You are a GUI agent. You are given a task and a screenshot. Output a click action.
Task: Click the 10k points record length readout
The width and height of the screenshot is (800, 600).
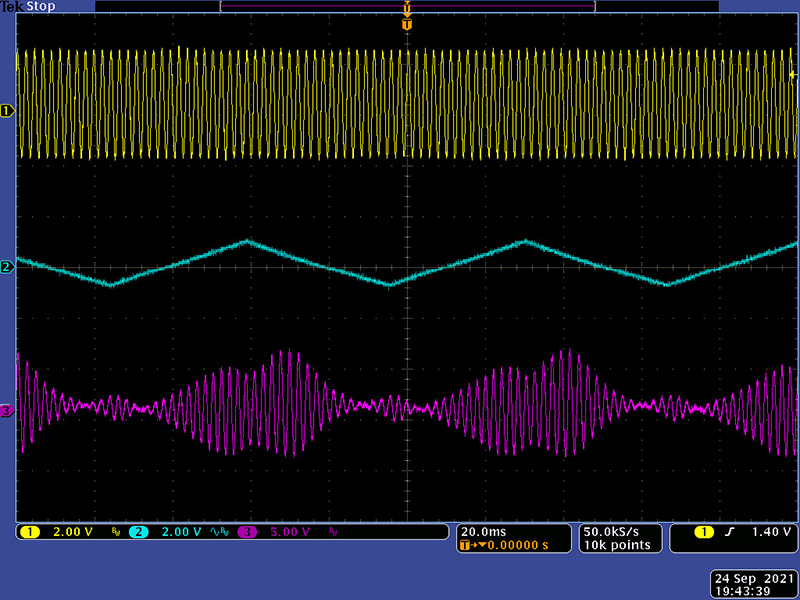coord(617,545)
